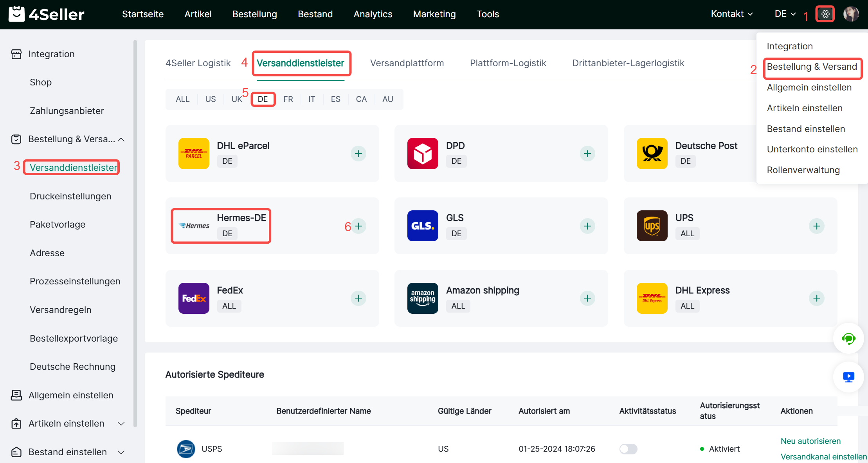Screen dimensions: 868x463
Task: Select the ALL country filter
Action: pos(182,99)
